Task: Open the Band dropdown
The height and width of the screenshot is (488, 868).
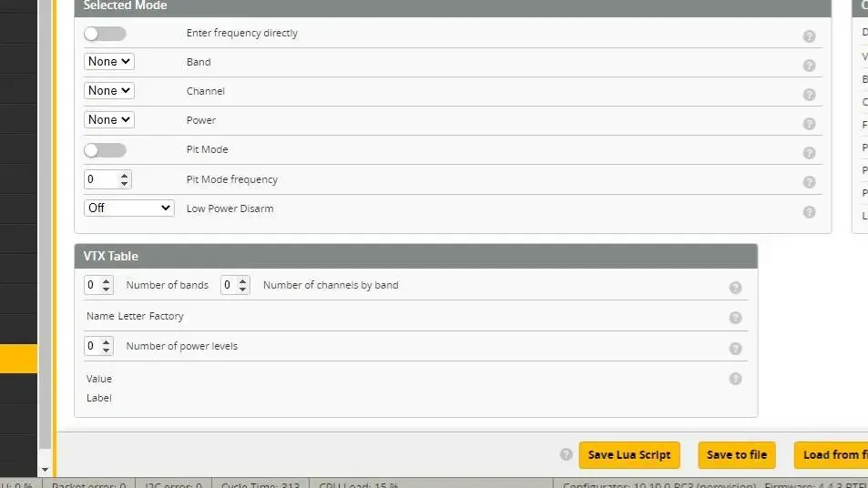Action: pos(109,62)
